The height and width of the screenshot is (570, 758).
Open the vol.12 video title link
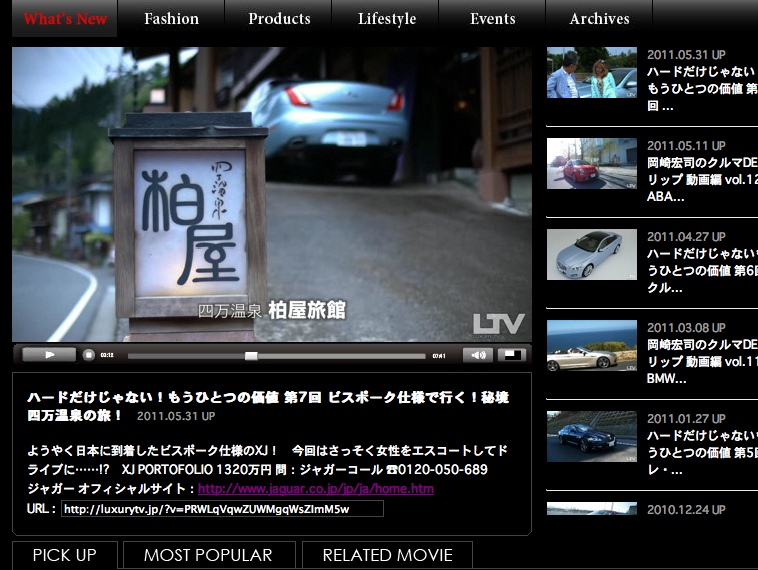702,180
